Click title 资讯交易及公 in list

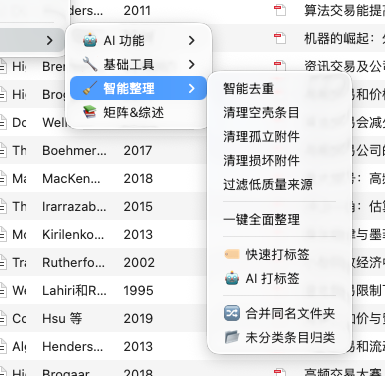coord(344,66)
